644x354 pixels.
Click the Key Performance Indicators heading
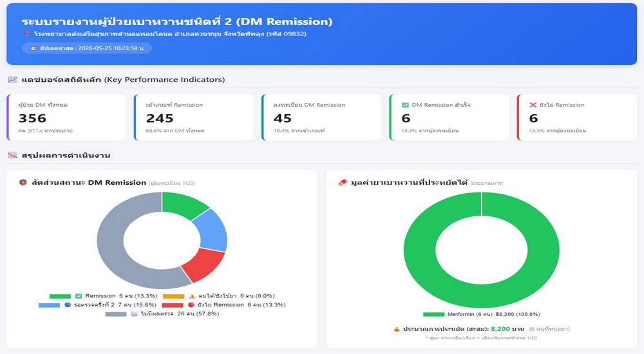tap(123, 79)
